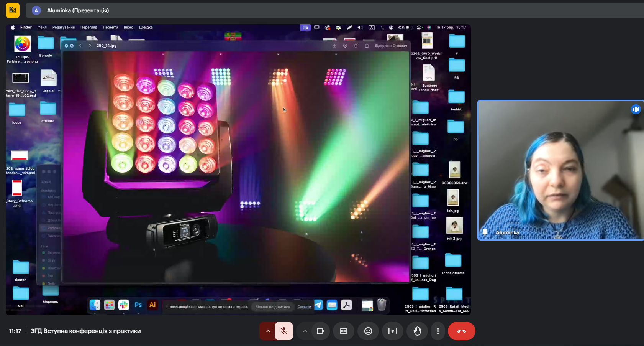Viewport: 644px width, 346px height.
Task: Unmute the microphone in Meet
Action: pos(284,331)
